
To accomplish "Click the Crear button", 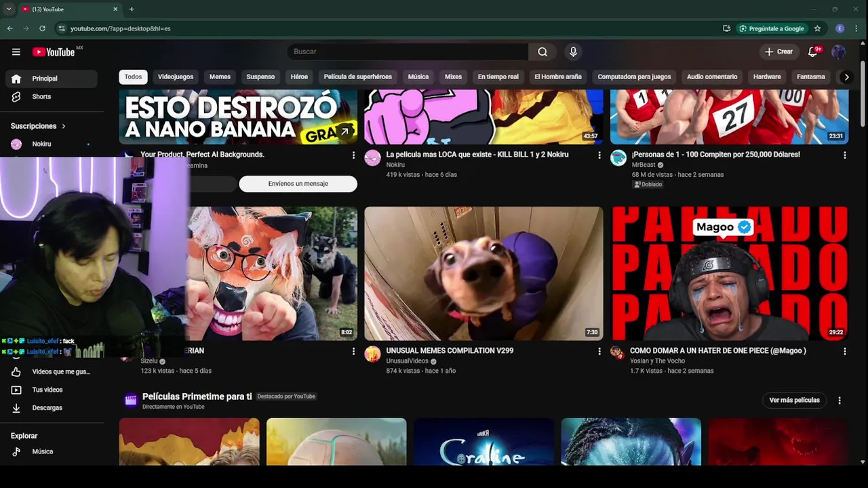I will 778,52.
